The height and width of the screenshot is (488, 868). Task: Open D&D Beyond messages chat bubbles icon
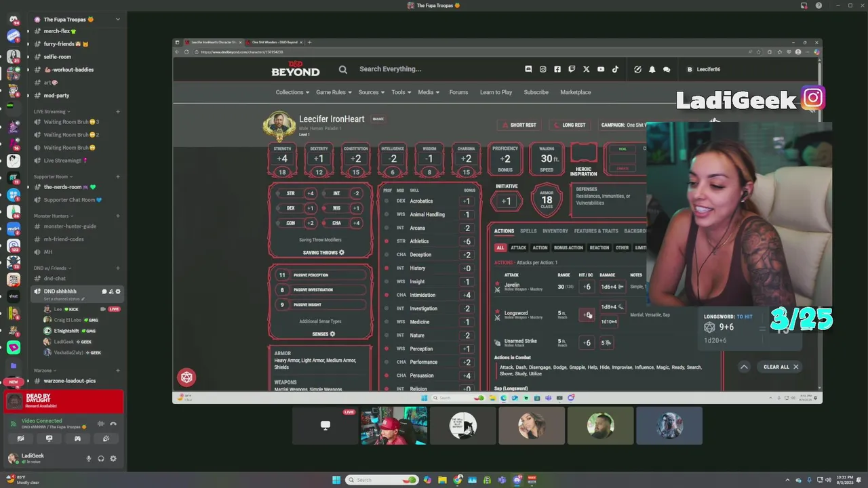667,69
